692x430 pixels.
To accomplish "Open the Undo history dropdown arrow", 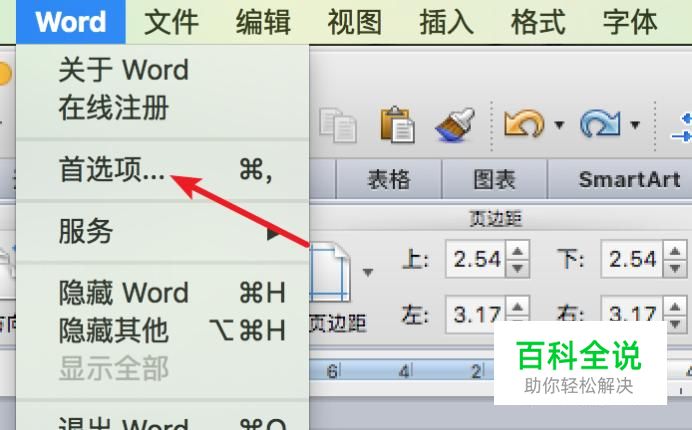I will point(559,125).
